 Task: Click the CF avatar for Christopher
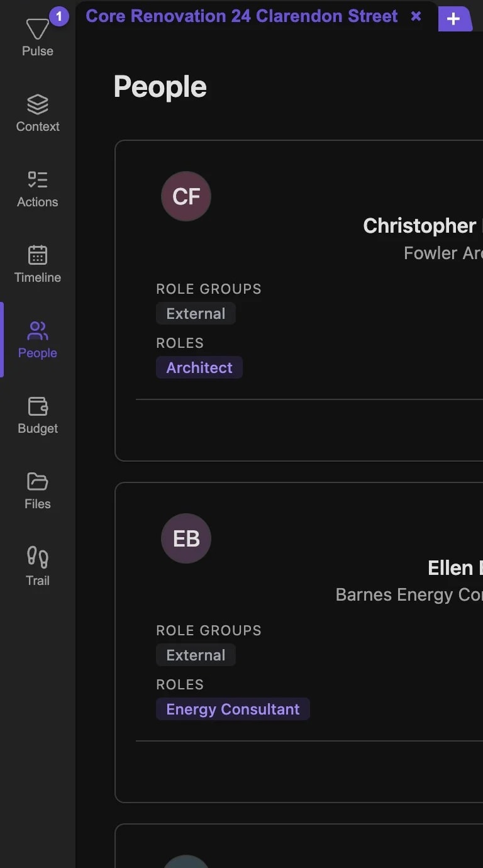click(x=186, y=196)
